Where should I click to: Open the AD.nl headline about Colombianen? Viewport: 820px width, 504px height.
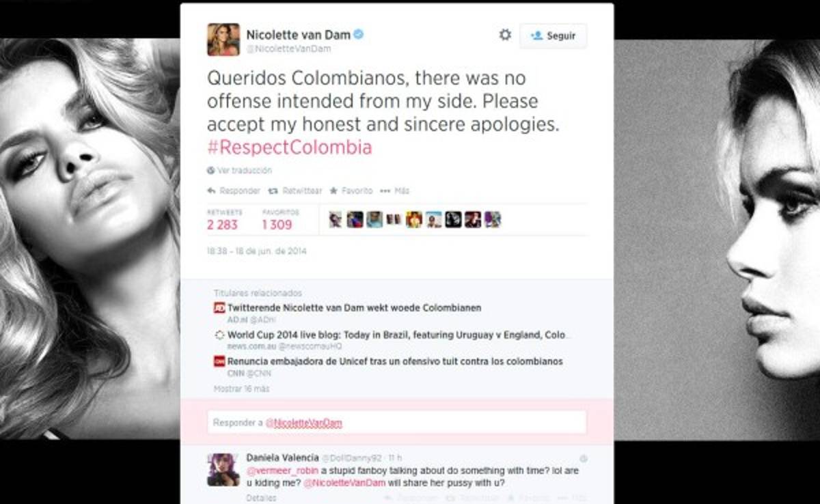click(354, 308)
